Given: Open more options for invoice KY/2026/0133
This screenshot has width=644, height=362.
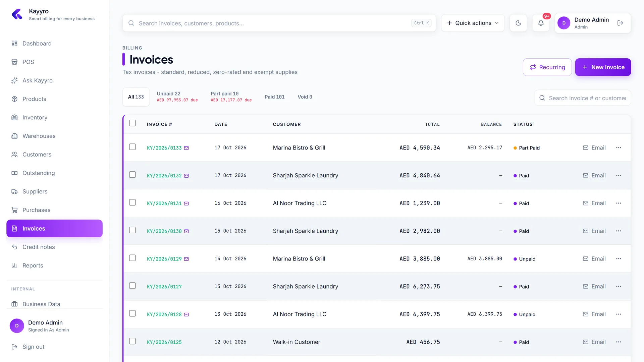Looking at the screenshot, I should [x=619, y=148].
